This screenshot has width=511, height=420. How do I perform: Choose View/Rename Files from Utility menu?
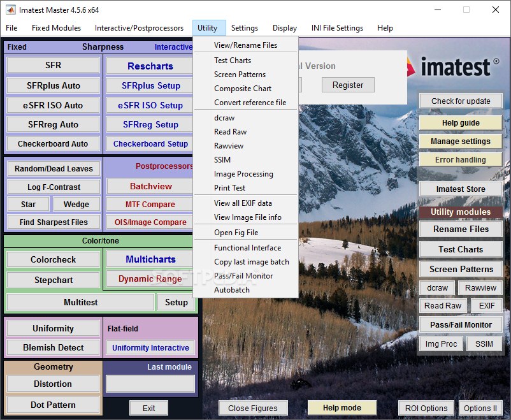[245, 45]
